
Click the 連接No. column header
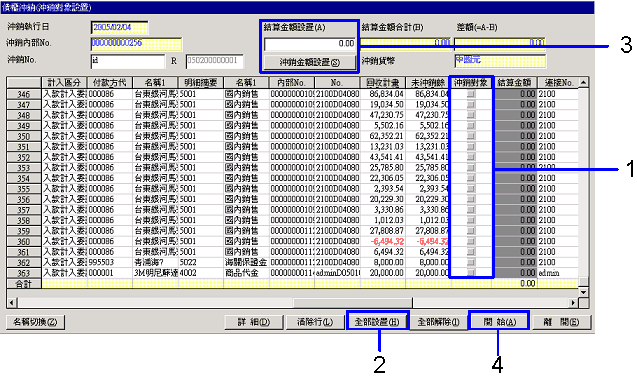pyautogui.click(x=558, y=83)
